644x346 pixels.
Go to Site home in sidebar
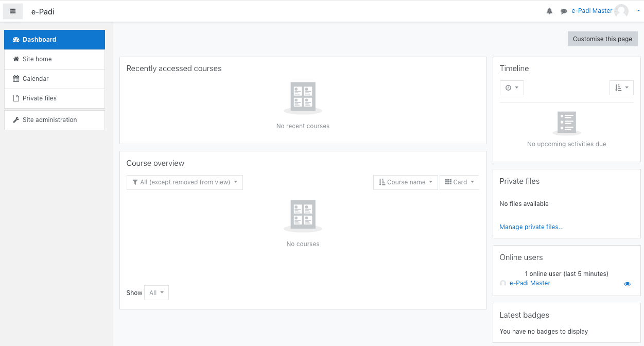pyautogui.click(x=55, y=59)
